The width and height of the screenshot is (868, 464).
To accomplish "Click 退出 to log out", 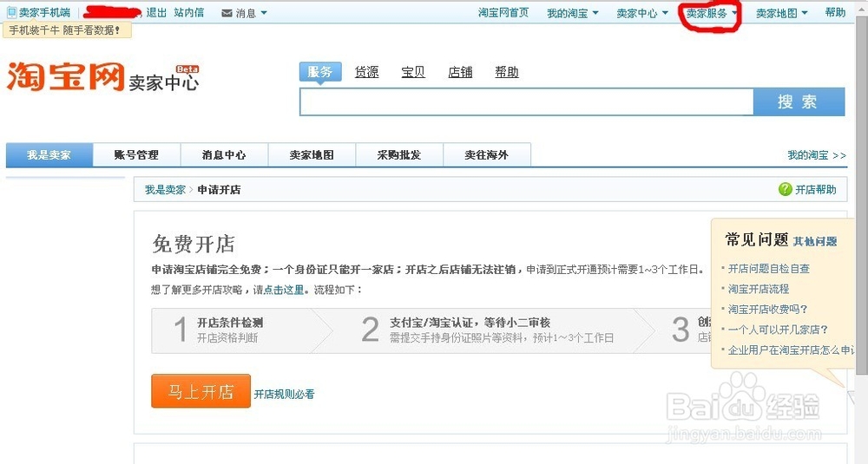I will 156,13.
